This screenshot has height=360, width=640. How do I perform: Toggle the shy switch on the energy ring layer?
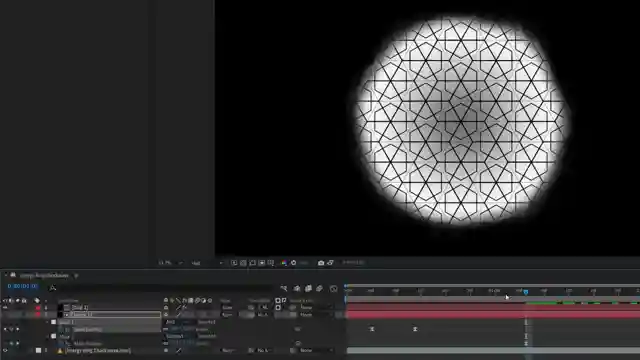click(x=166, y=350)
